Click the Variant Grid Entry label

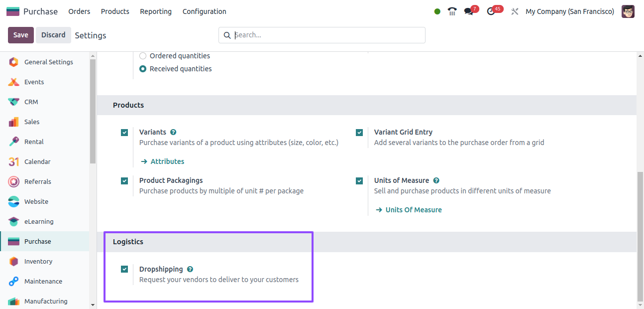click(x=403, y=132)
